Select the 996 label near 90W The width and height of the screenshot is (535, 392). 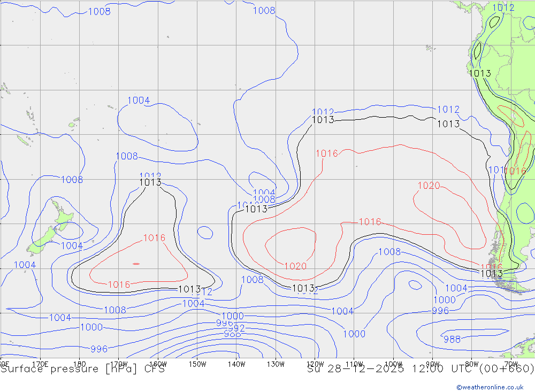440,311
